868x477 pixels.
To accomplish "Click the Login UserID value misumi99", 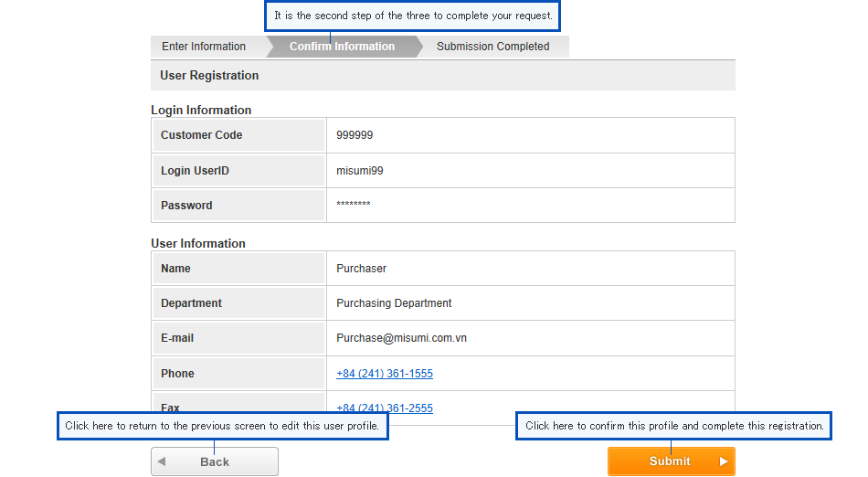I will (x=359, y=171).
